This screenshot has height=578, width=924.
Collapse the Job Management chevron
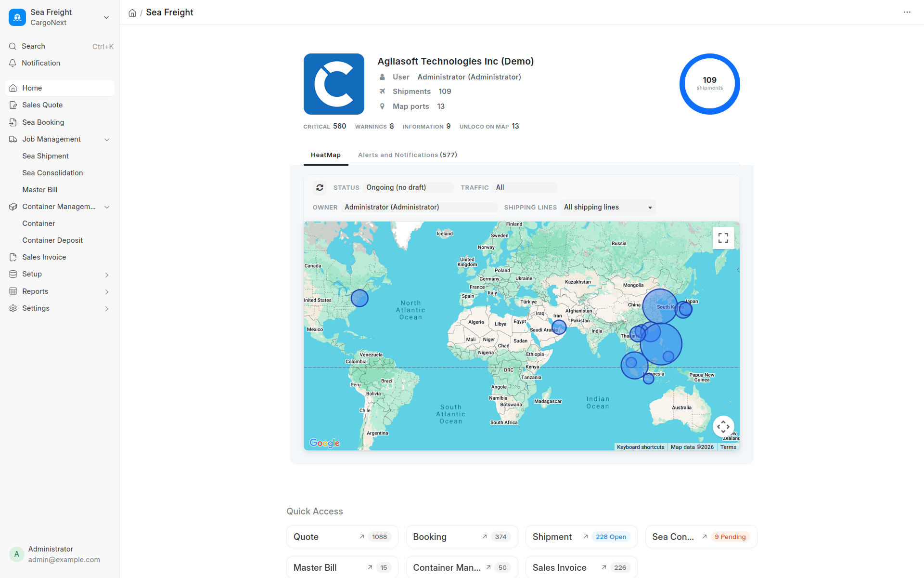(107, 140)
